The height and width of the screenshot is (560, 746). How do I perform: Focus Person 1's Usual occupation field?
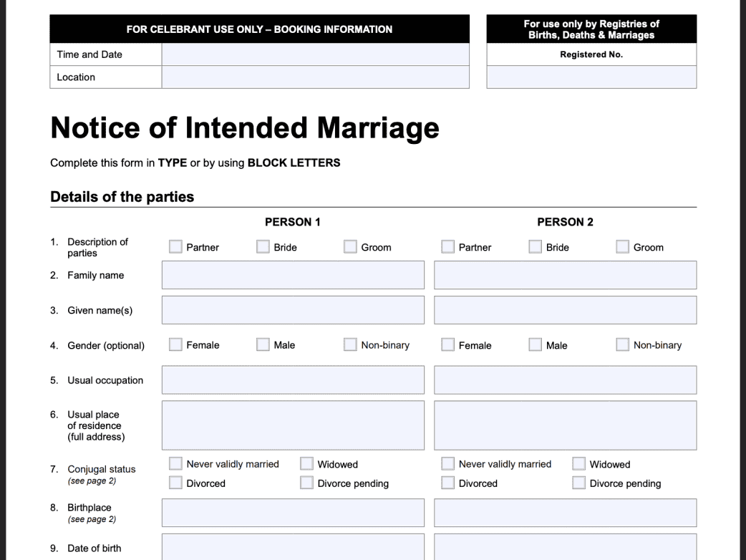293,380
